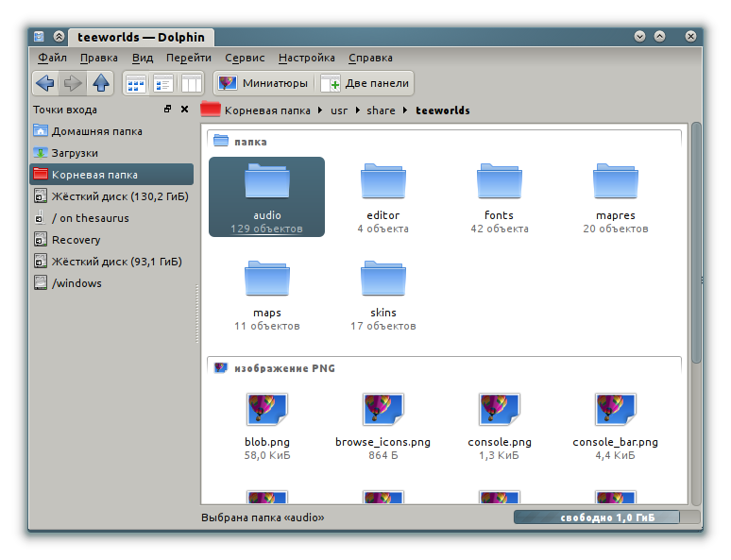Image resolution: width=731 pixels, height=560 pixels.
Task: Switch to columns view mode
Action: coord(192,84)
